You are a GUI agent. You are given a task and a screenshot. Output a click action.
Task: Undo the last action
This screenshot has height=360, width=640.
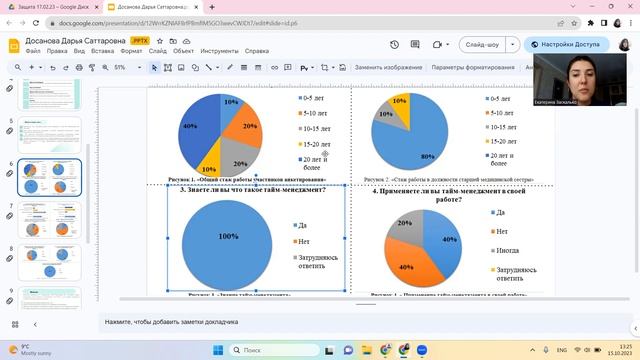tap(53, 68)
